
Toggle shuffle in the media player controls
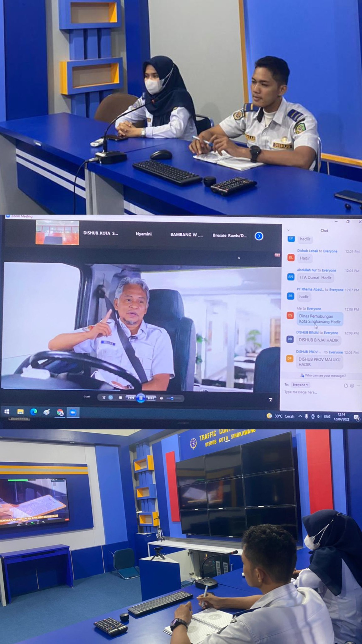click(x=104, y=397)
